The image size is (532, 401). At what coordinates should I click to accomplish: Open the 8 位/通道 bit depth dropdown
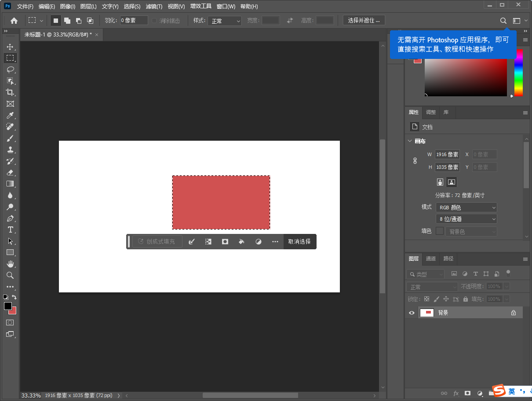[466, 219]
